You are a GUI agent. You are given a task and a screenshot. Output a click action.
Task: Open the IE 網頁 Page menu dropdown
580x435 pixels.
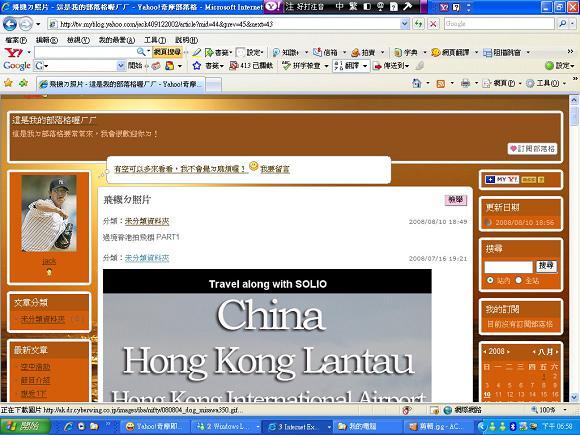click(x=520, y=84)
